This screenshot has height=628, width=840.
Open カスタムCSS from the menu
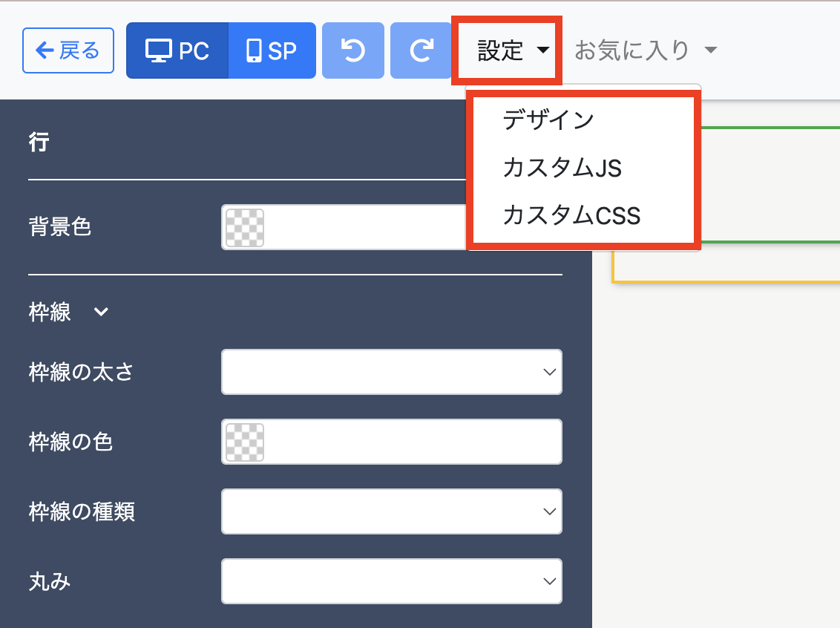tap(571, 216)
